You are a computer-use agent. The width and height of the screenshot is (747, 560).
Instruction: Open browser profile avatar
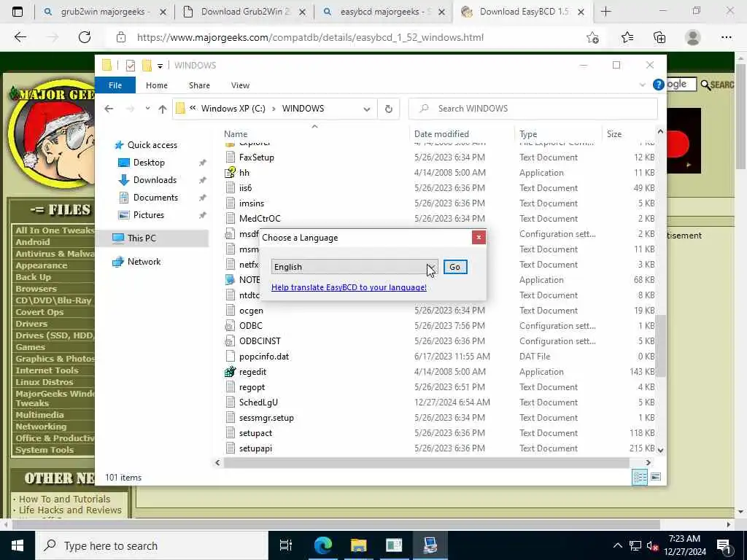click(692, 37)
